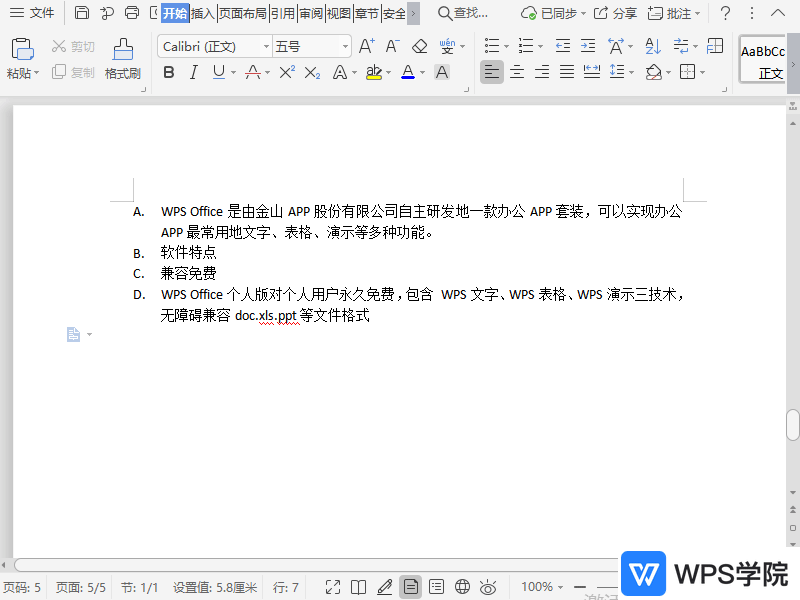800x600 pixels.
Task: Click the zoom out minus control
Action: point(579,587)
